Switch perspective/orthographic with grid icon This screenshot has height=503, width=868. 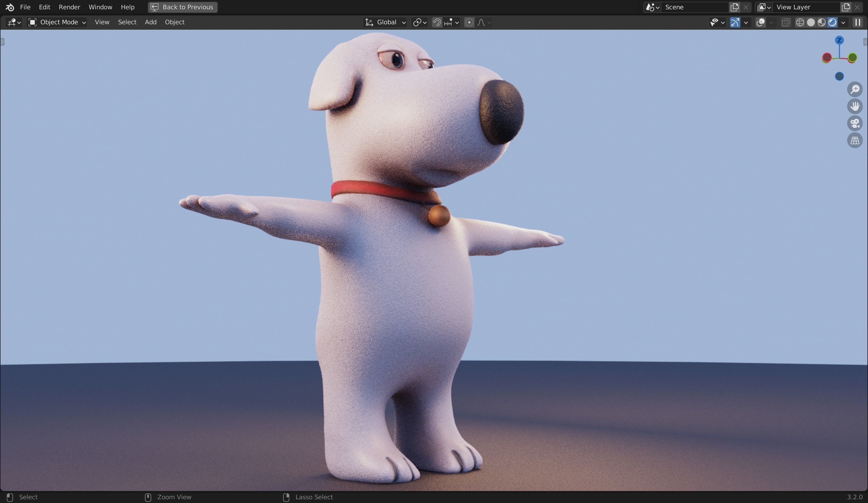point(854,141)
